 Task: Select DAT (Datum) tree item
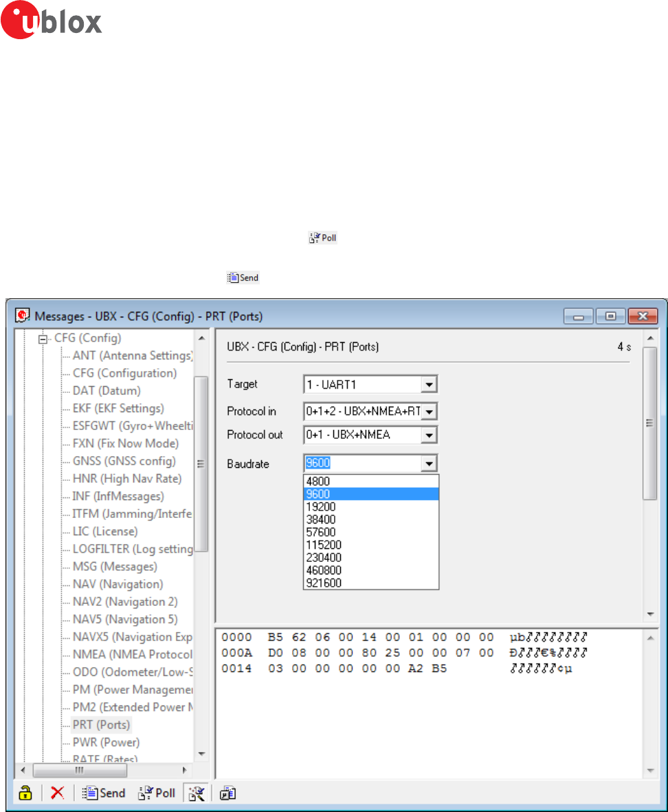(107, 390)
